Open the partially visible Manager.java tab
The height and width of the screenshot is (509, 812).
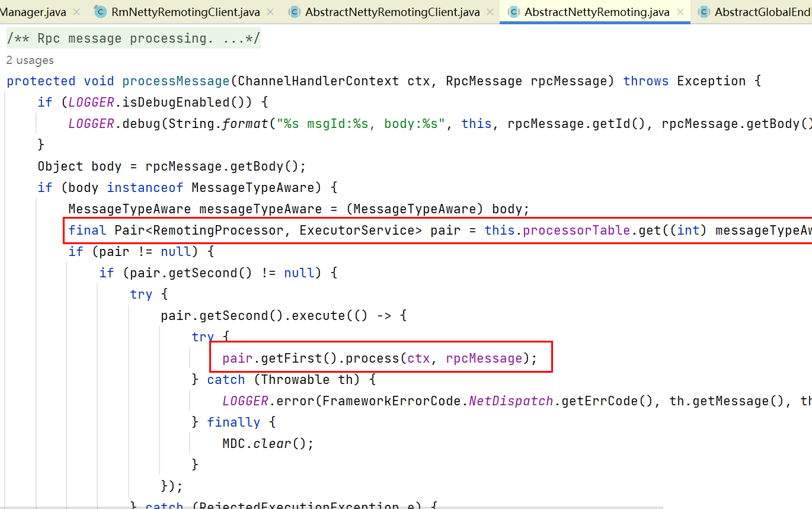click(33, 12)
